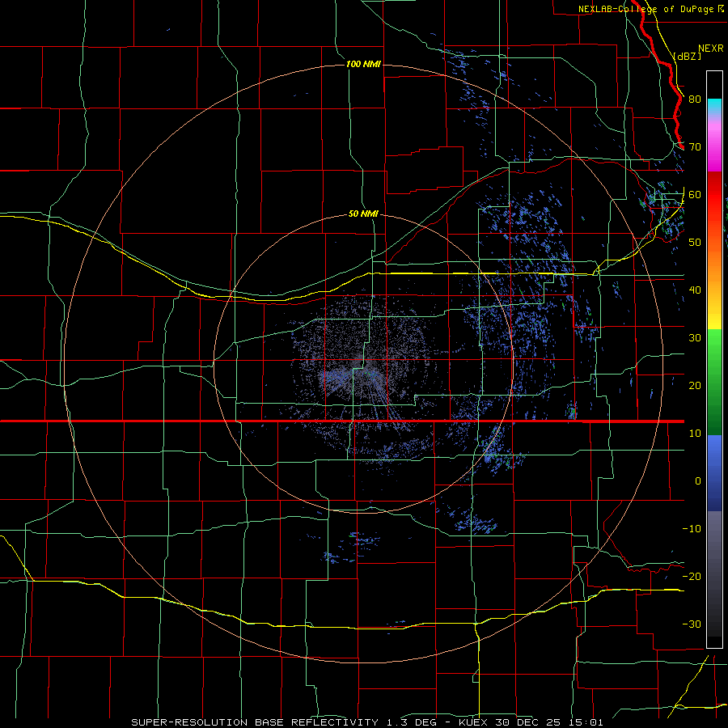Screen dimensions: 728x728
Task: Click the 20 value on the dBZ scale
Action: click(695, 386)
